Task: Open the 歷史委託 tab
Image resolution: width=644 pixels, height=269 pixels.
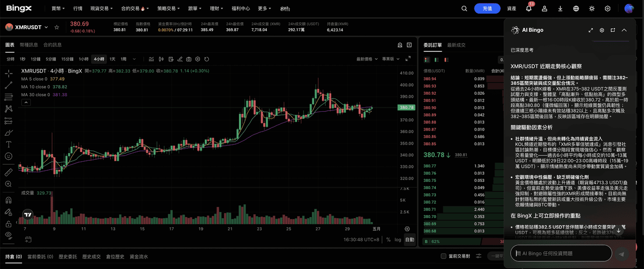Action: (x=67, y=256)
